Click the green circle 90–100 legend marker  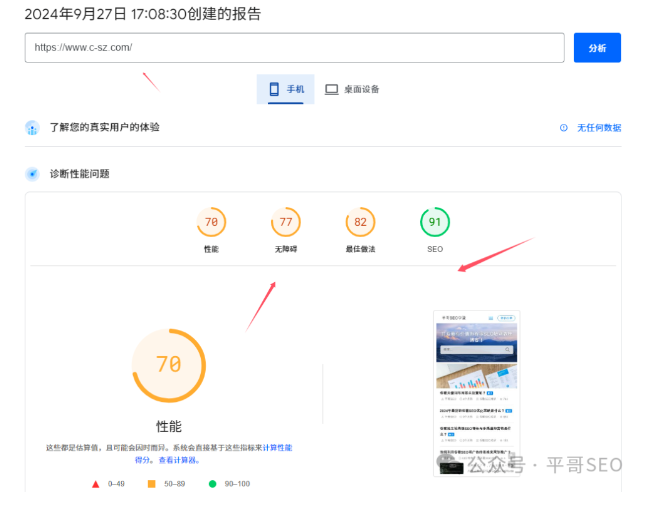[212, 484]
